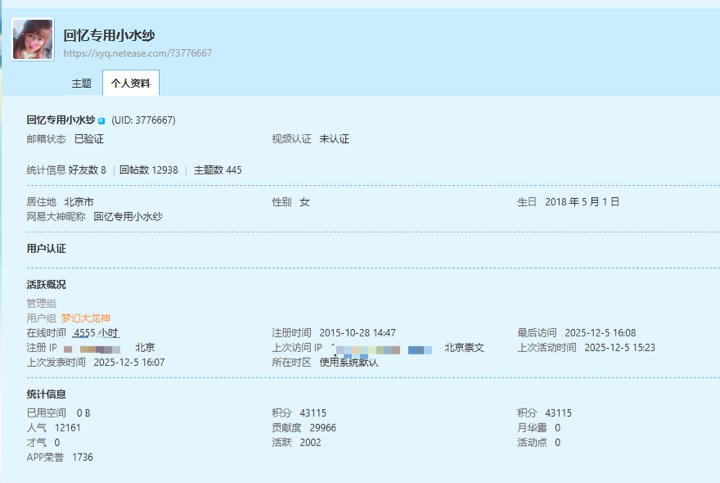Open the 主题数 445 threads link
Viewport: 720px width, 483px height.
point(217,170)
